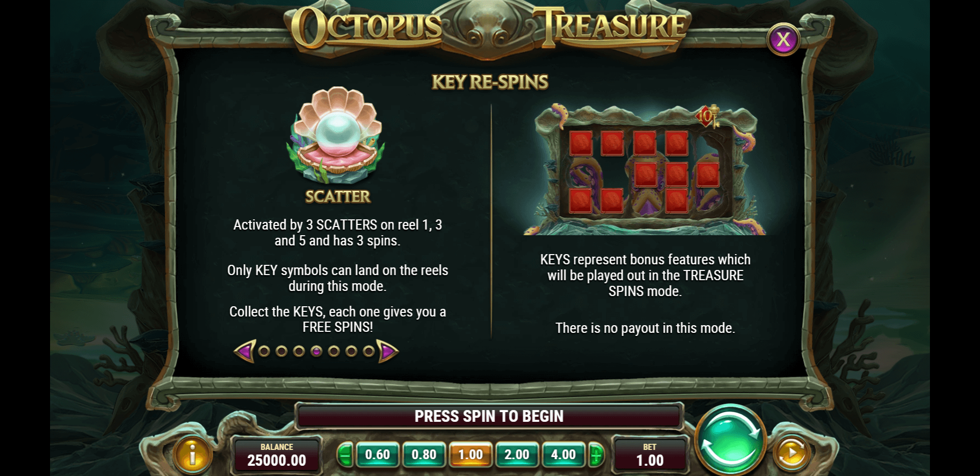Click the key re-spins reel preview image
The width and height of the screenshot is (980, 476).
pos(645,170)
